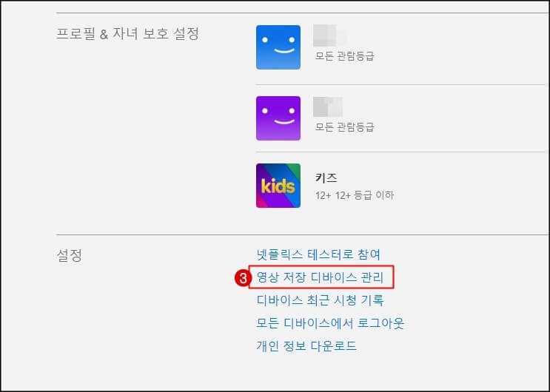The image size is (550, 392).
Task: Open 디바이스 최근 시청 기록 link
Action: point(320,300)
